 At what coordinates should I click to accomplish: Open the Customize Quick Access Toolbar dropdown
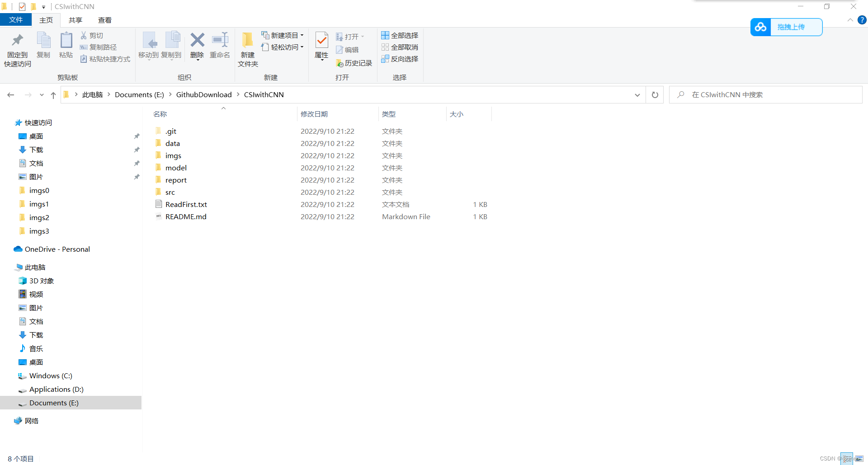pyautogui.click(x=43, y=7)
